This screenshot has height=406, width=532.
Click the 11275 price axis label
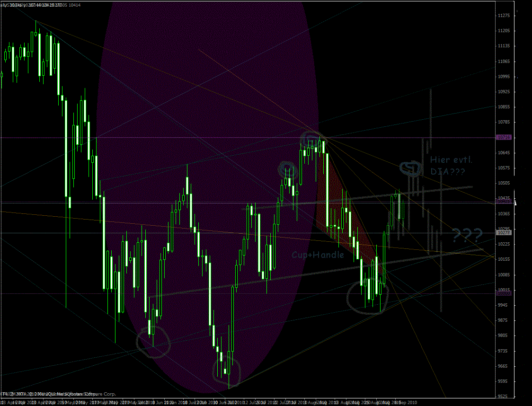click(x=504, y=16)
